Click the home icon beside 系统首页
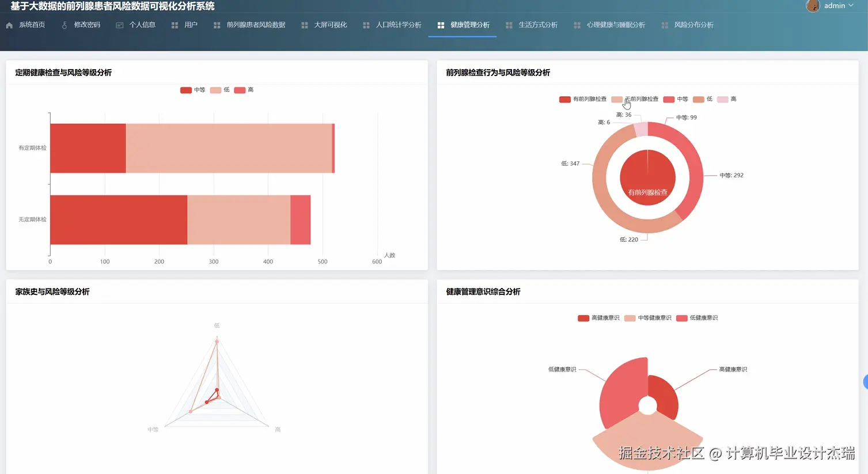Image resolution: width=868 pixels, height=474 pixels. click(9, 25)
